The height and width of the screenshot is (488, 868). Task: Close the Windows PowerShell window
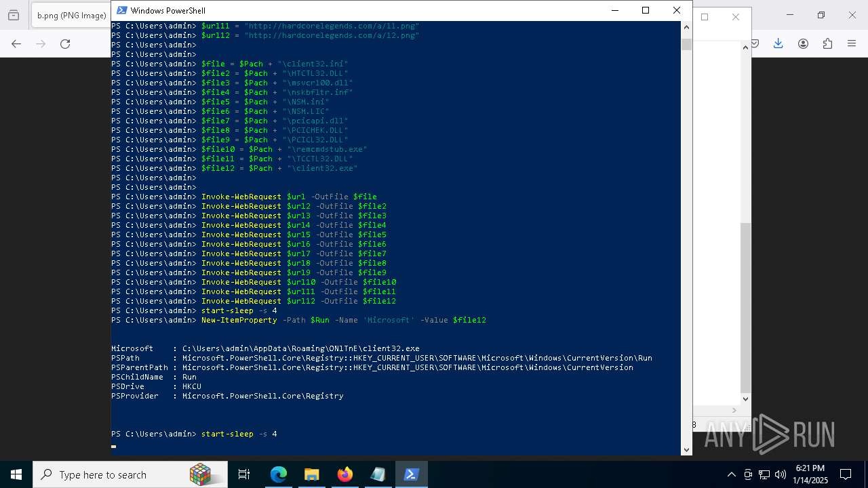(x=677, y=10)
